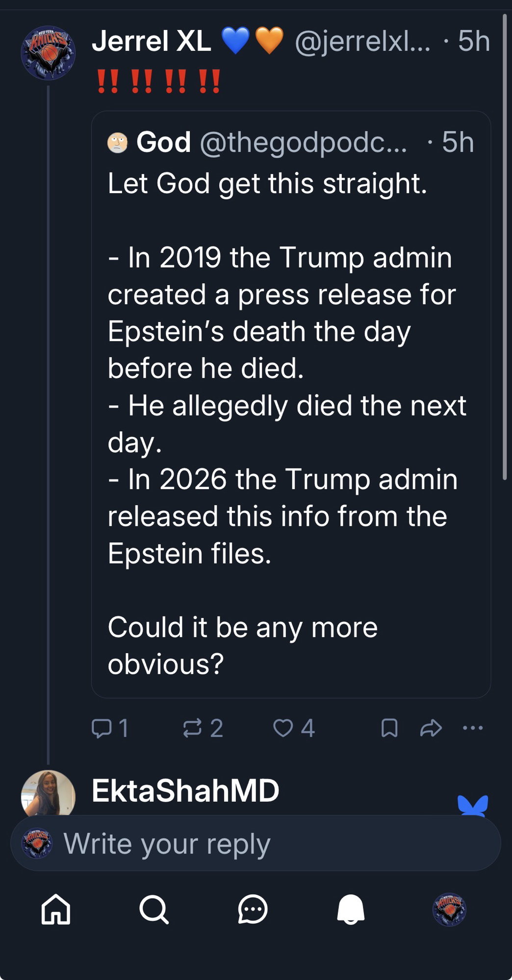
Task: Open your profile from bottom navigation avatar
Action: (x=449, y=909)
